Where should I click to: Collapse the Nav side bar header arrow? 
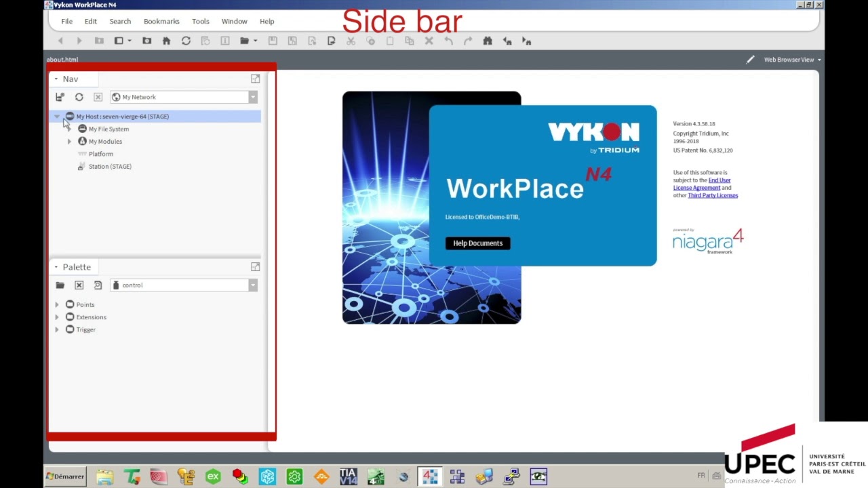56,79
